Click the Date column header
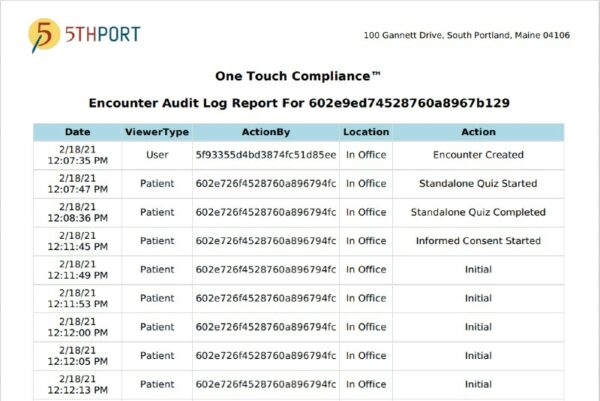Image resolution: width=600 pixels, height=401 pixels. pyautogui.click(x=77, y=132)
